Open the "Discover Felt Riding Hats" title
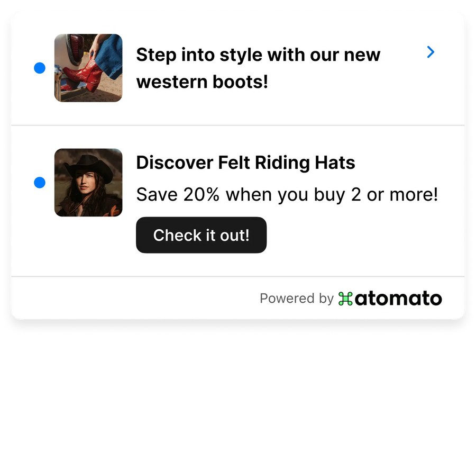The image size is (476, 469). (245, 163)
